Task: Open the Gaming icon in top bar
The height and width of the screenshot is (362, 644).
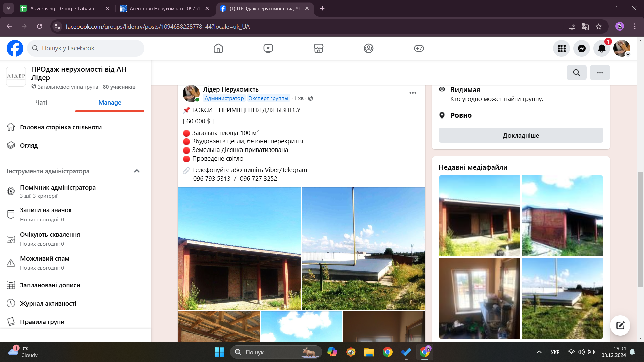Action: click(x=419, y=48)
